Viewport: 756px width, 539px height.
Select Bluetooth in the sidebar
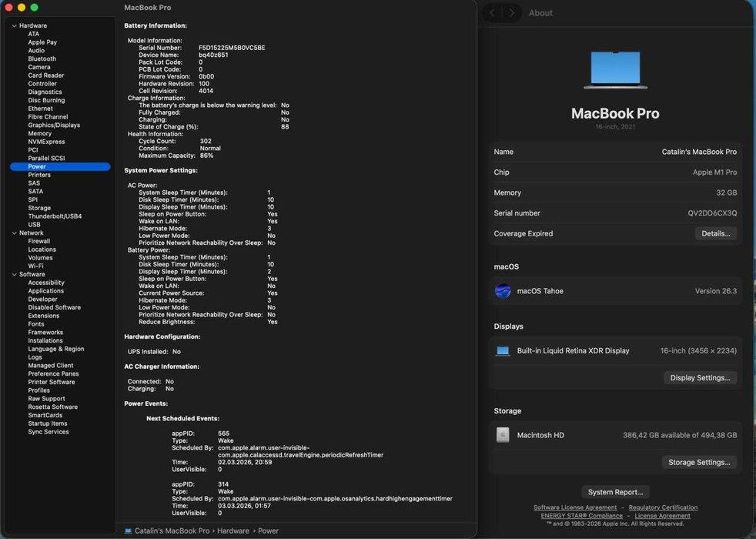tap(42, 59)
